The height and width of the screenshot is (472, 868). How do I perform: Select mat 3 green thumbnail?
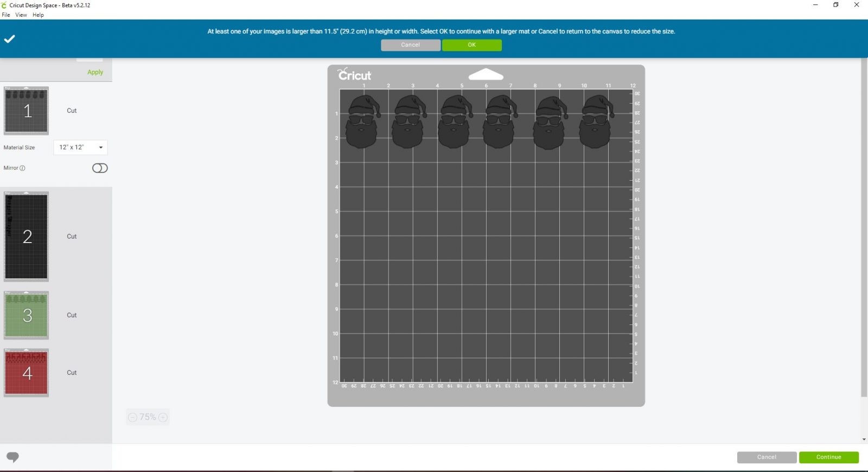click(x=26, y=315)
